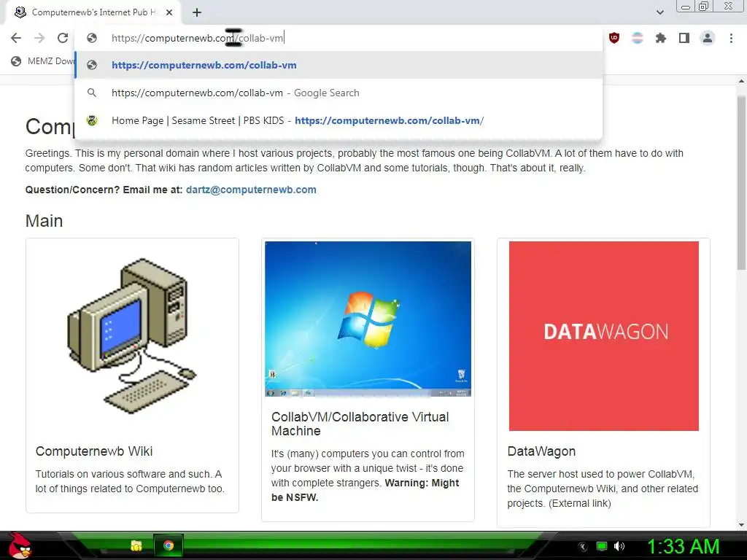
Task: Expand the tab search chevron
Action: 659,12
